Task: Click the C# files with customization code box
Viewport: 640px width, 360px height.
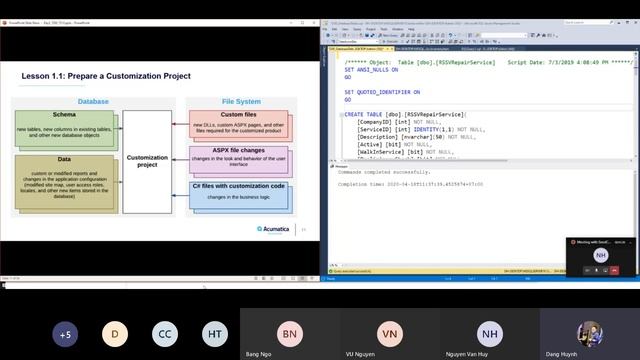Action: click(x=238, y=195)
